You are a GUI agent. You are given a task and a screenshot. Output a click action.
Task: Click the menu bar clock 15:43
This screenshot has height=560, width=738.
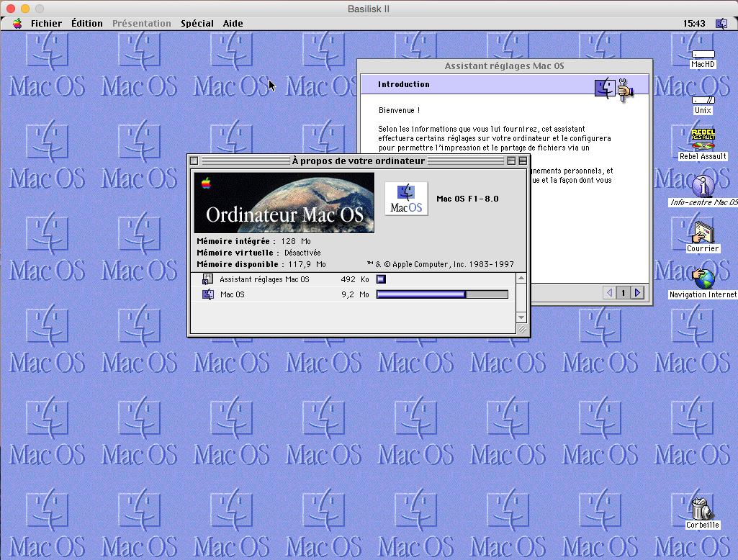pyautogui.click(x=694, y=24)
